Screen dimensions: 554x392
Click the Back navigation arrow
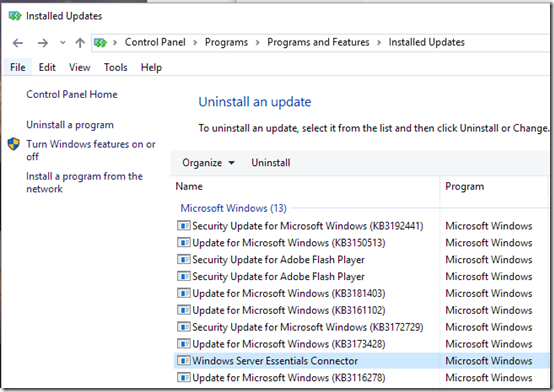click(18, 43)
